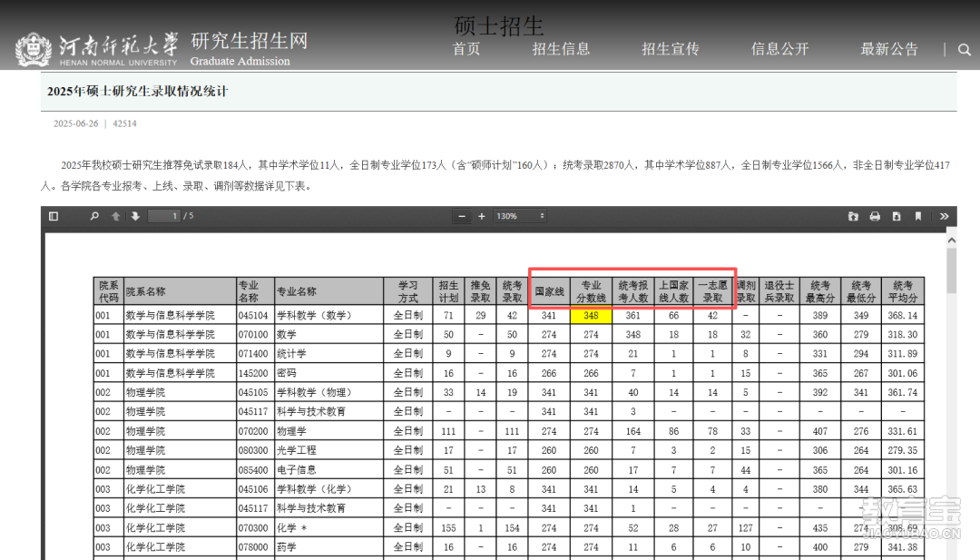Open the PDF search tool
Image resolution: width=980 pixels, height=560 pixels.
coord(94,216)
